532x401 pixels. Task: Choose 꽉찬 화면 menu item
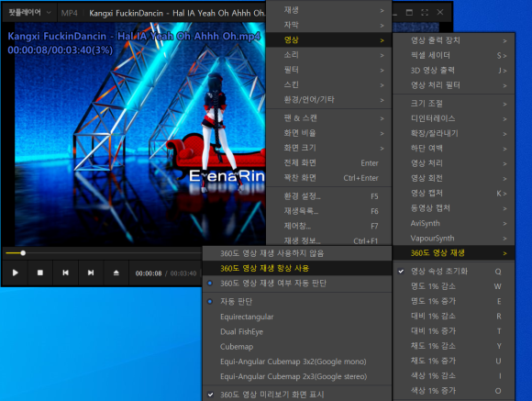point(328,178)
